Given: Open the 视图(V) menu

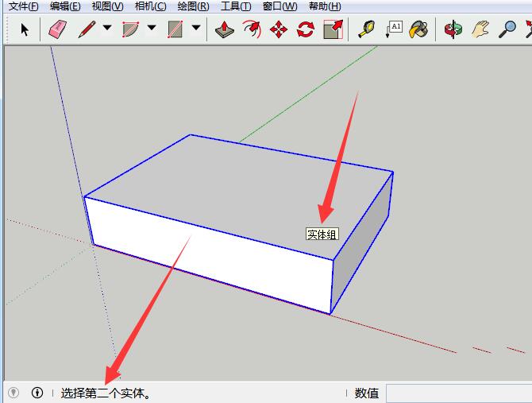Looking at the screenshot, I should tap(107, 6).
